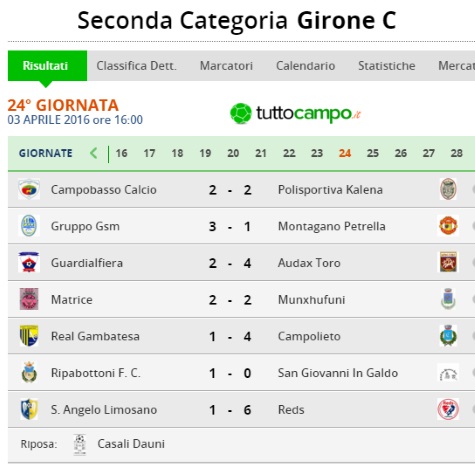Open the Marcatori tab
475x468 pixels.
click(x=226, y=66)
